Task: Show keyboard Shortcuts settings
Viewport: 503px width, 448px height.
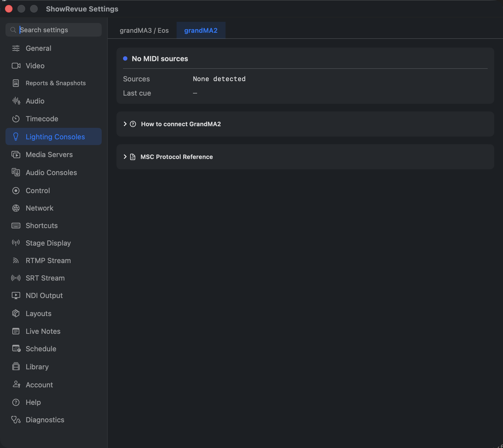Action: point(53,225)
